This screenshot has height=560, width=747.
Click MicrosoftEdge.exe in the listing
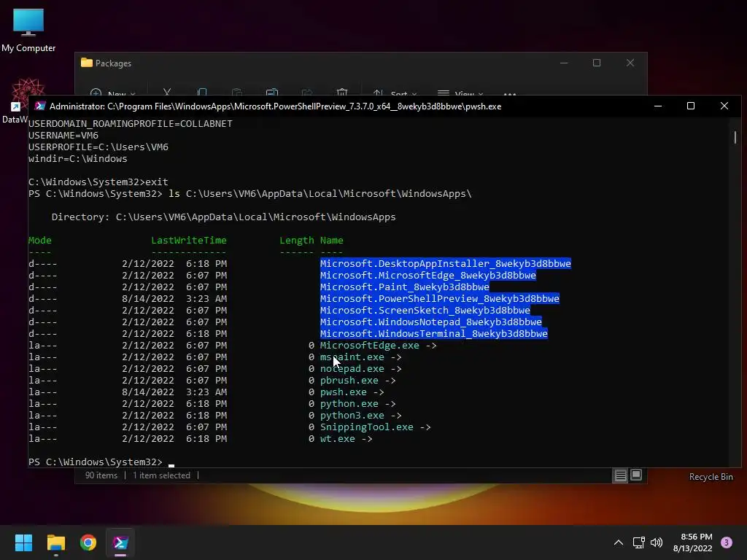pyautogui.click(x=370, y=345)
